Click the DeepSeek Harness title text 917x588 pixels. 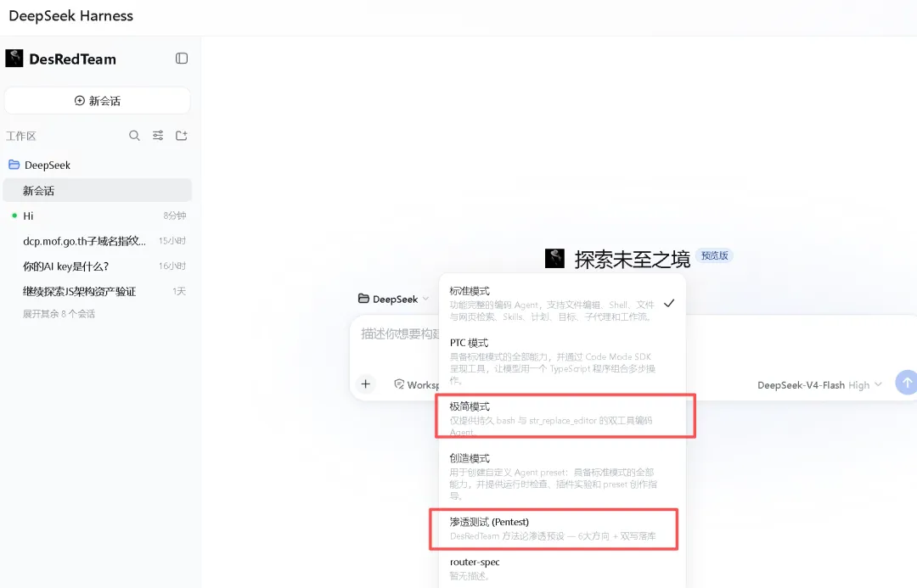(70, 16)
